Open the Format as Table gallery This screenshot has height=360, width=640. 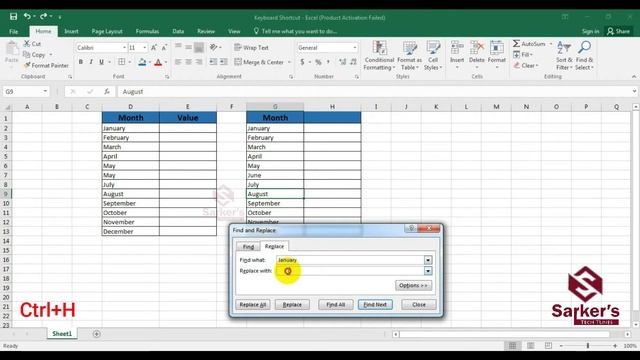click(x=409, y=56)
